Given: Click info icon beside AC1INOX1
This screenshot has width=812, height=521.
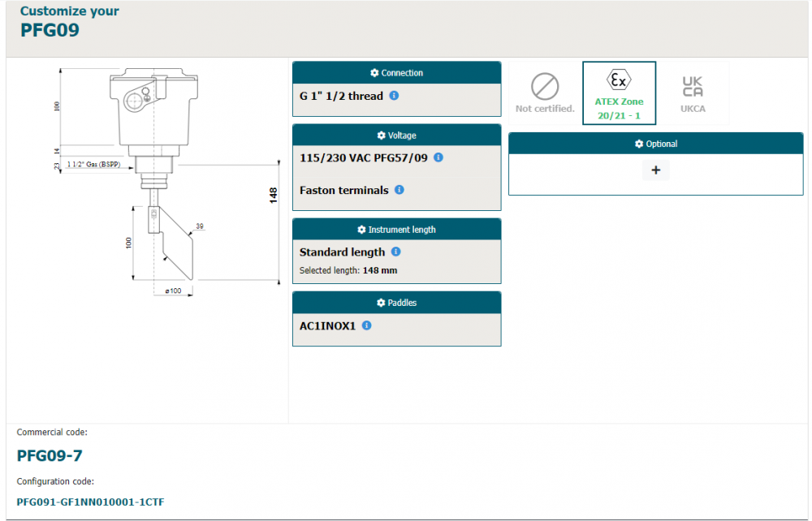Looking at the screenshot, I should point(366,325).
